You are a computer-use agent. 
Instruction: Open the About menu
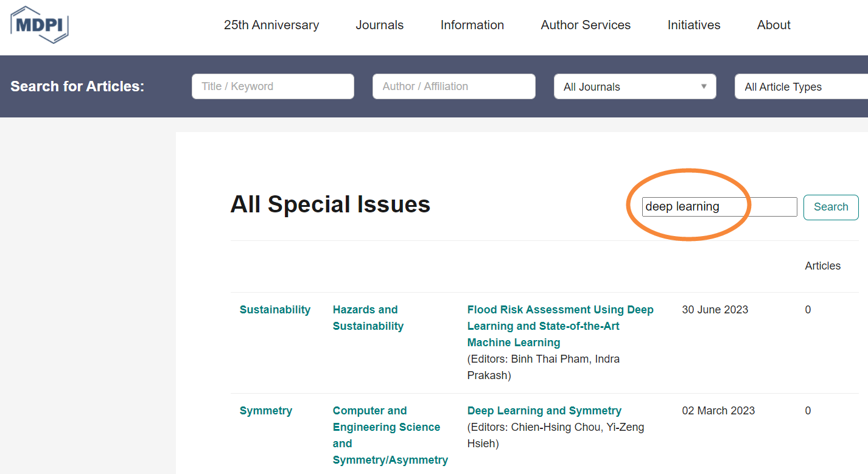[773, 25]
